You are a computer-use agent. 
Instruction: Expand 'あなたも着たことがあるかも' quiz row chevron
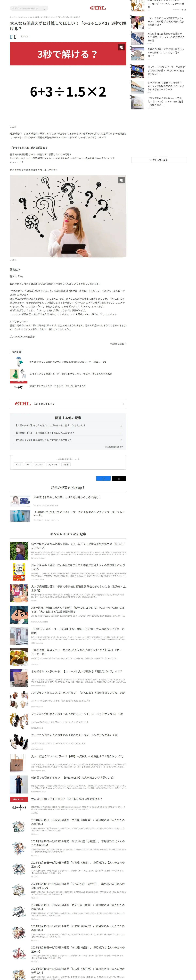click(x=121, y=425)
